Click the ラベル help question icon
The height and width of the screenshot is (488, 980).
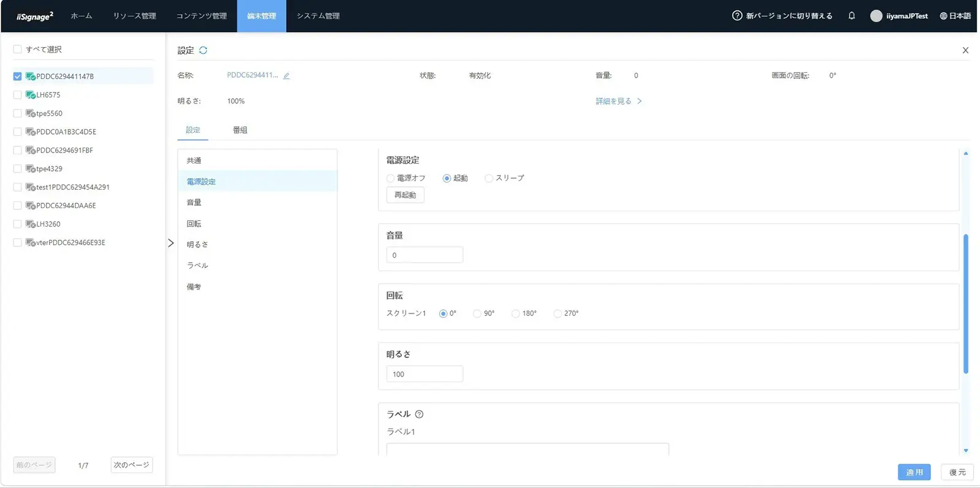click(419, 415)
